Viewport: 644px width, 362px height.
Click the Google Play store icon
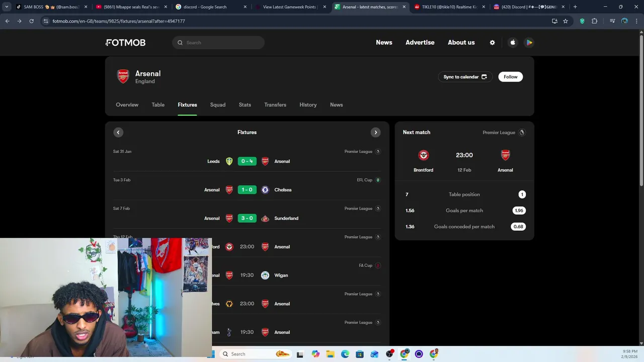[529, 43]
